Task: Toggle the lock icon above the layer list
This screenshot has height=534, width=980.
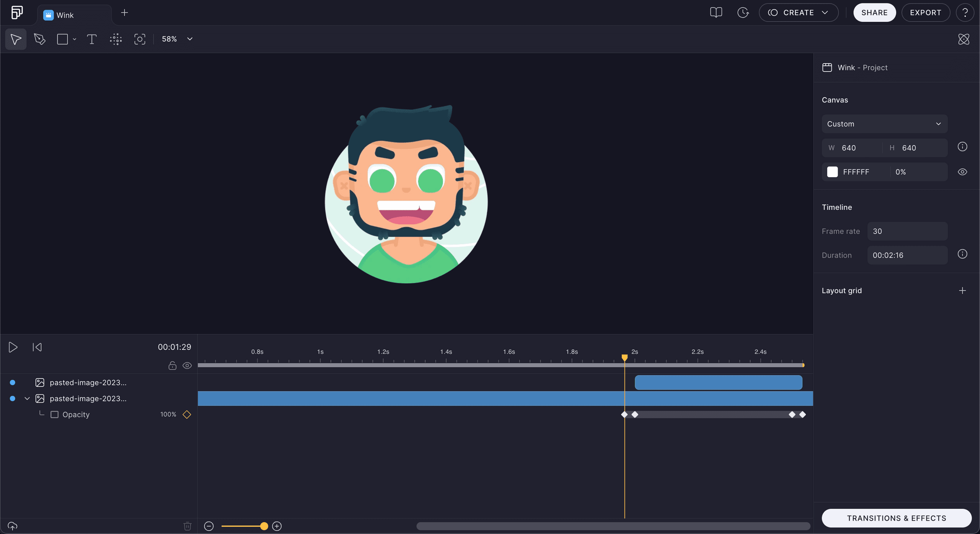Action: 172,366
